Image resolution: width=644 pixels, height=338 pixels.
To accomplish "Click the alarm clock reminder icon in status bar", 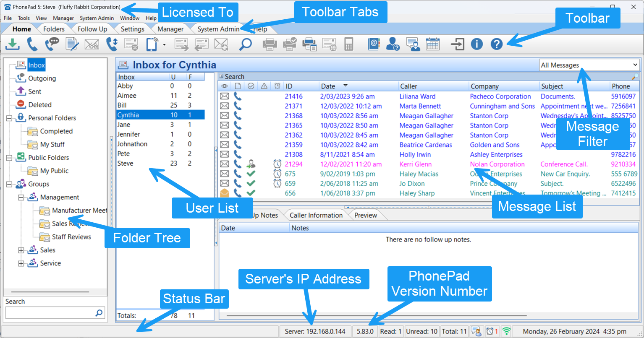I will point(490,331).
